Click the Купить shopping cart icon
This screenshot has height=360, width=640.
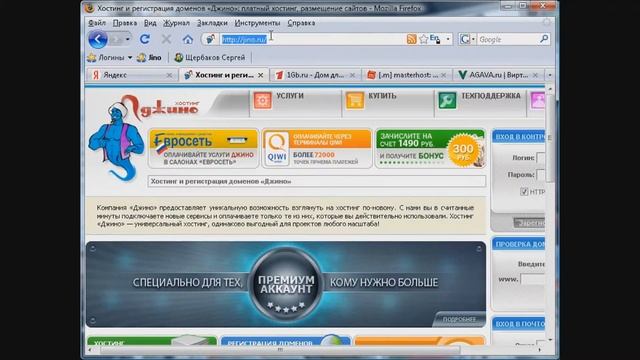coord(355,100)
